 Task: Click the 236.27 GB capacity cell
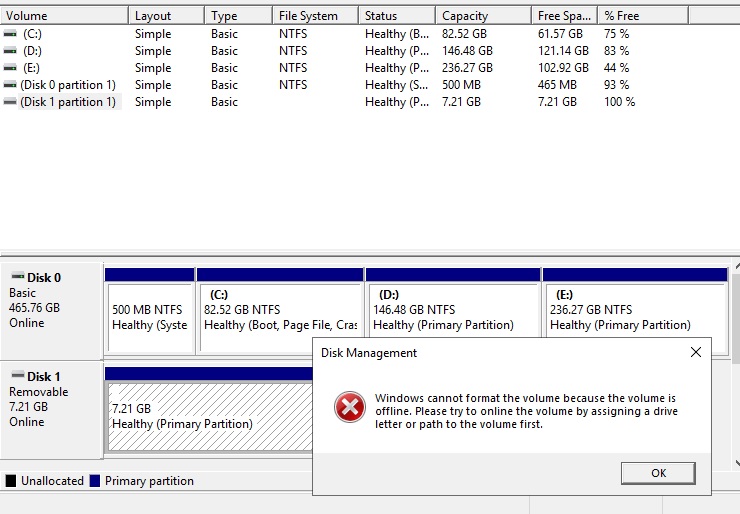click(467, 68)
